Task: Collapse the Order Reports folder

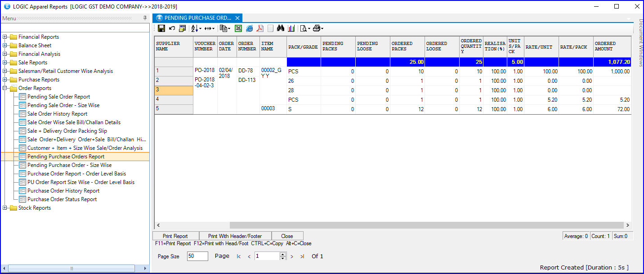Action: (x=4, y=88)
